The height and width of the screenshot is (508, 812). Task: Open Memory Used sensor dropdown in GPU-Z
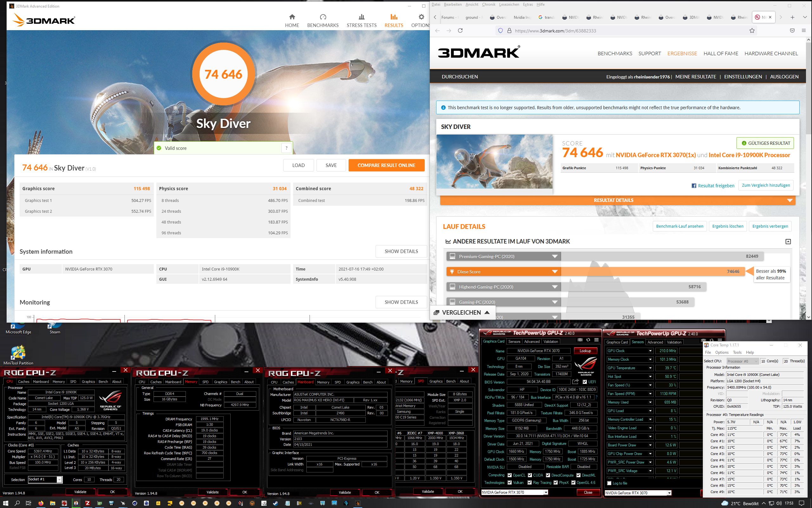[650, 402]
